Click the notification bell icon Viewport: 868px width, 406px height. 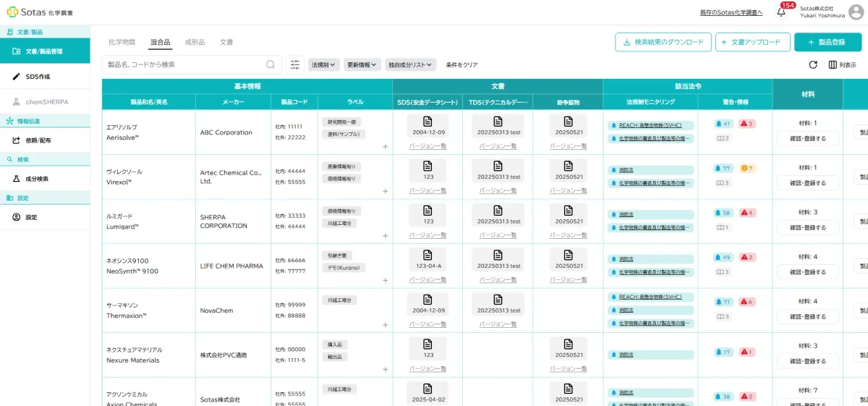[x=781, y=12]
